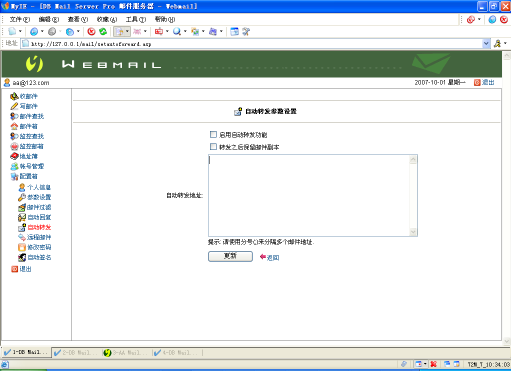Click the green refresh icon in toolbar

click(103, 32)
